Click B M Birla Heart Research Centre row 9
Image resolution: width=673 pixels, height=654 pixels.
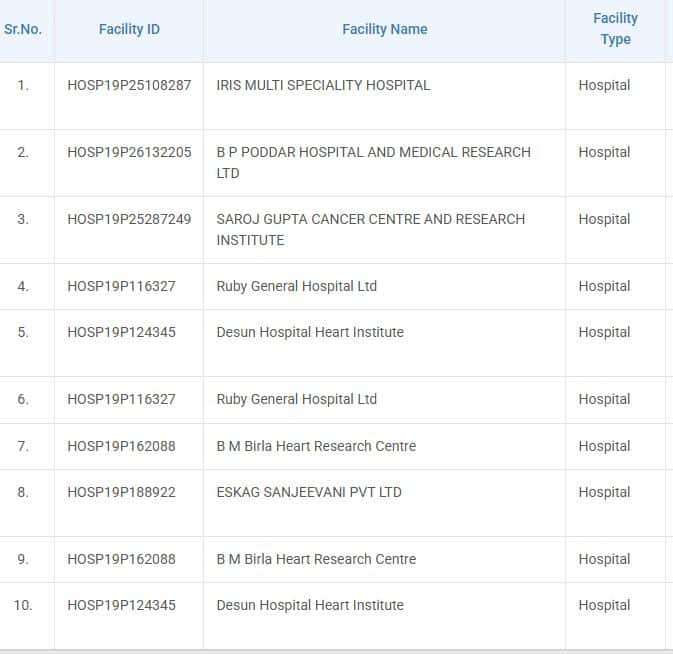point(316,559)
